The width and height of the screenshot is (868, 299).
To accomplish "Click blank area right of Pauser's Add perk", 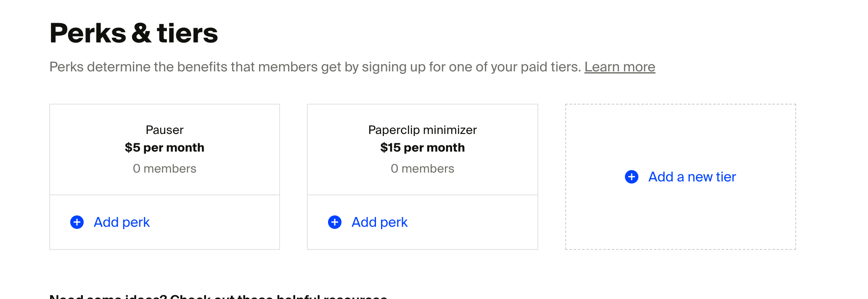I will pos(219,222).
